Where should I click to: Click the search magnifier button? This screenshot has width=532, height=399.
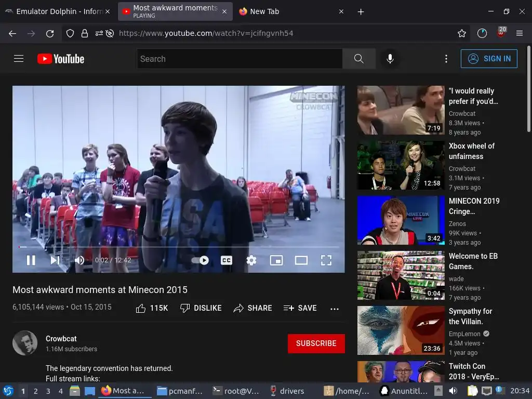(358, 59)
